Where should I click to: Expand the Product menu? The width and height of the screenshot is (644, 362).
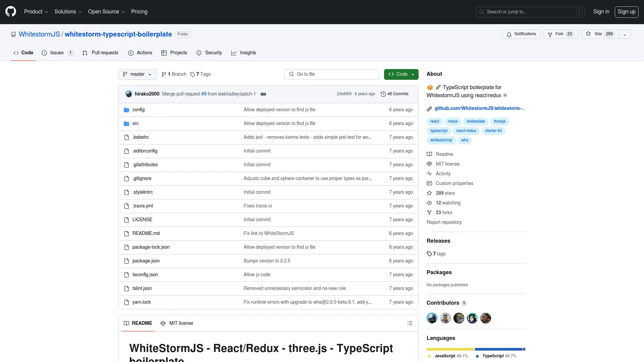point(36,12)
